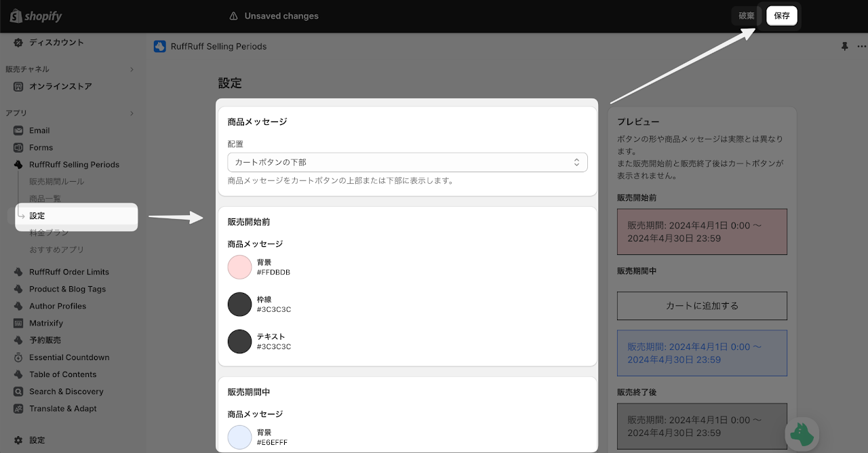Click the RuffRuff Selling Periods sidebar icon

pyautogui.click(x=18, y=165)
